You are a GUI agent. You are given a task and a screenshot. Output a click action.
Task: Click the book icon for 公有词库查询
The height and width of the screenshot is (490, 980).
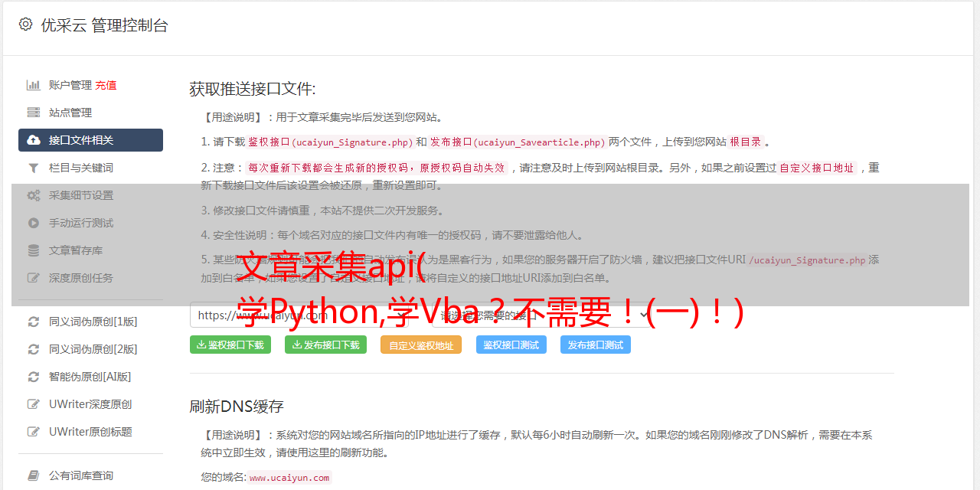pyautogui.click(x=34, y=475)
